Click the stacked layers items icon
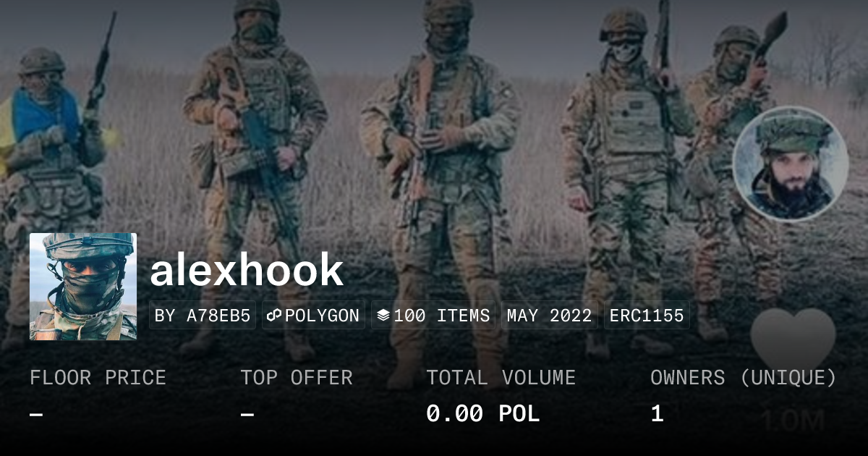868x456 pixels. point(383,316)
